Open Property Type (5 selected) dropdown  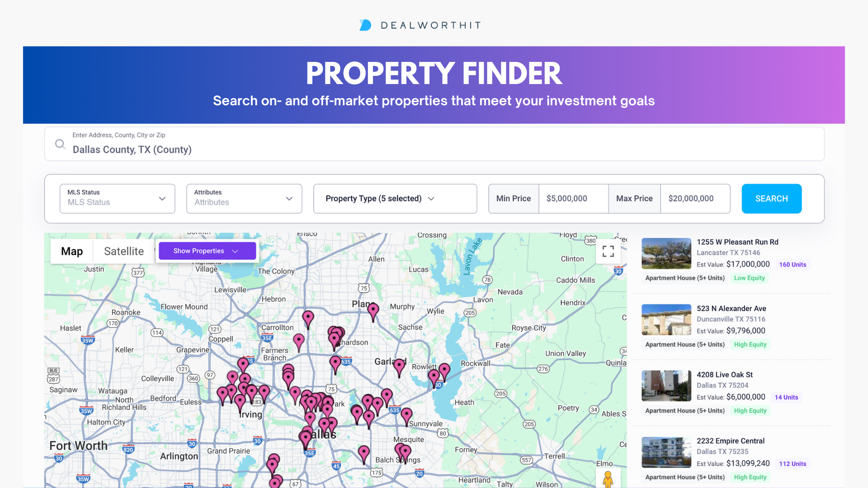[395, 198]
